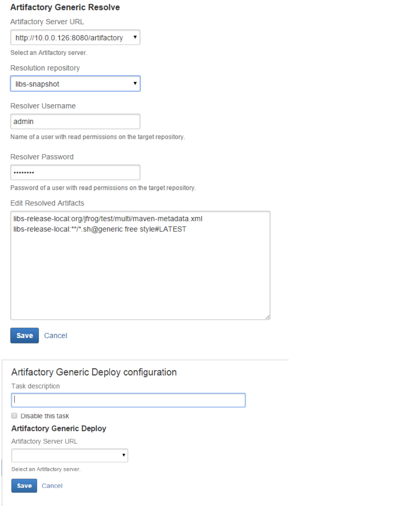The height and width of the screenshot is (532, 395).
Task: Expand the Resolution repository libs-snapshot dropdown
Action: pos(75,84)
